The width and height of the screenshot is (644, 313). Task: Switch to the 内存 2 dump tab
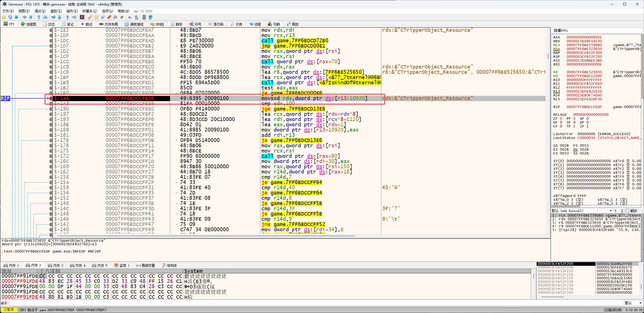point(34,265)
